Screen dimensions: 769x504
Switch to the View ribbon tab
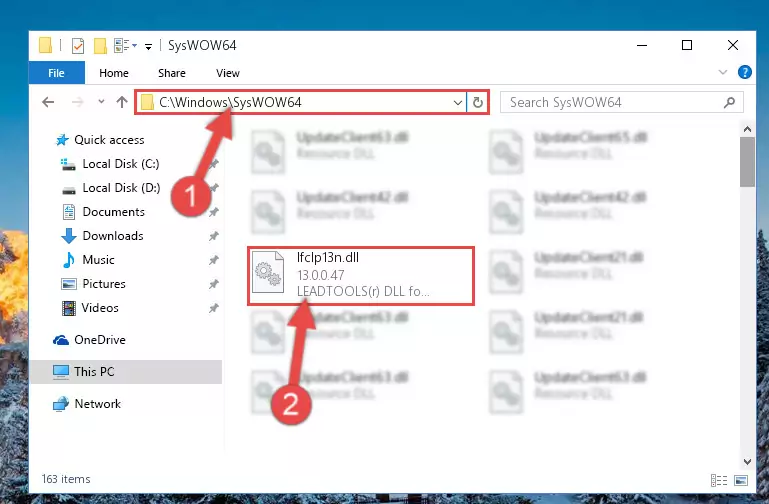(228, 73)
